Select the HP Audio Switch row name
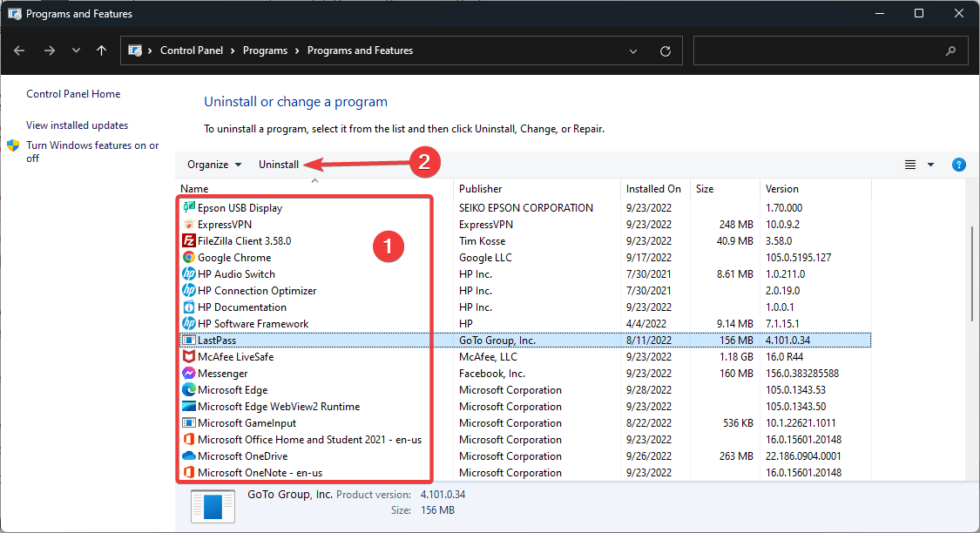This screenshot has height=533, width=980. [x=236, y=273]
